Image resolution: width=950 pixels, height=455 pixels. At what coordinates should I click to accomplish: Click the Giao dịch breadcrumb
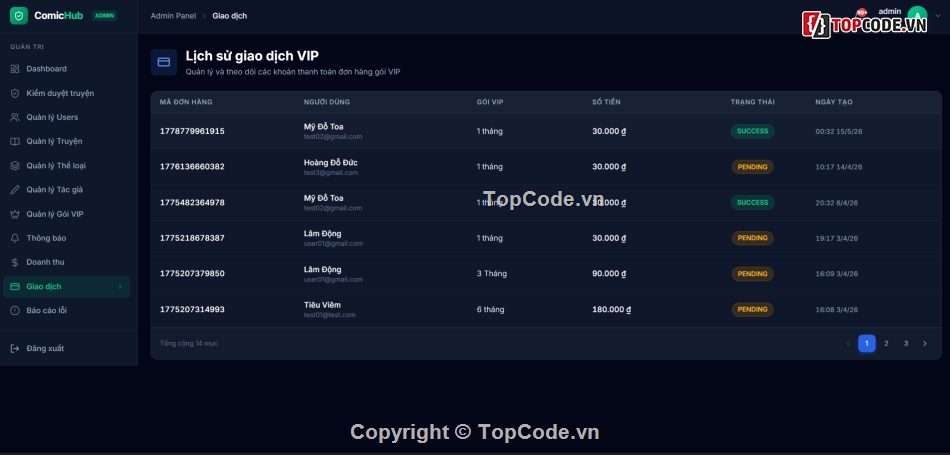[230, 16]
